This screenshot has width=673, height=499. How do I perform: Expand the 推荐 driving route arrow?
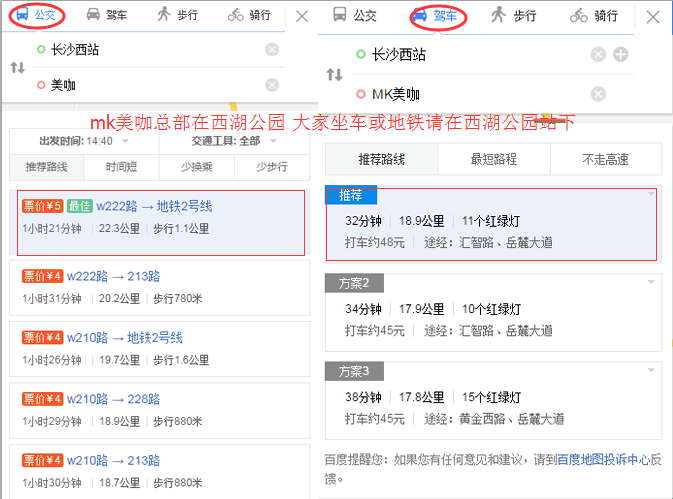(651, 194)
